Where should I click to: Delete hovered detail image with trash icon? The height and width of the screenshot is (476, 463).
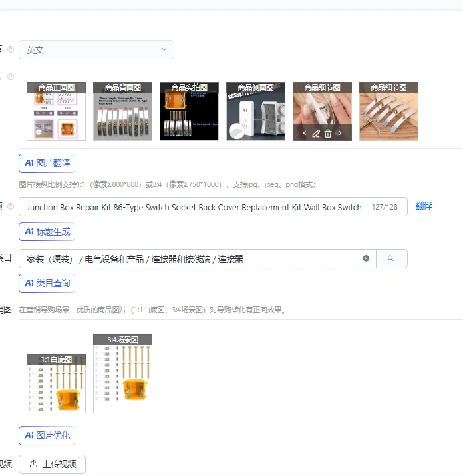coord(328,134)
